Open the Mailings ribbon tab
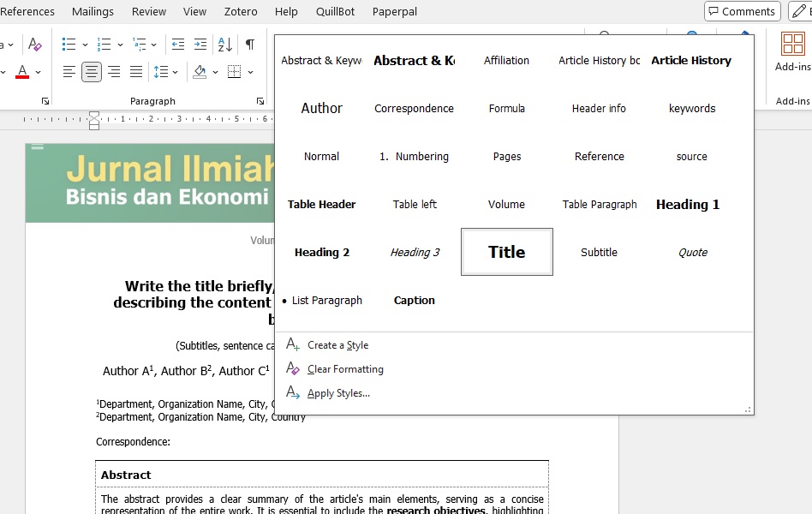The image size is (812, 514). pyautogui.click(x=93, y=11)
